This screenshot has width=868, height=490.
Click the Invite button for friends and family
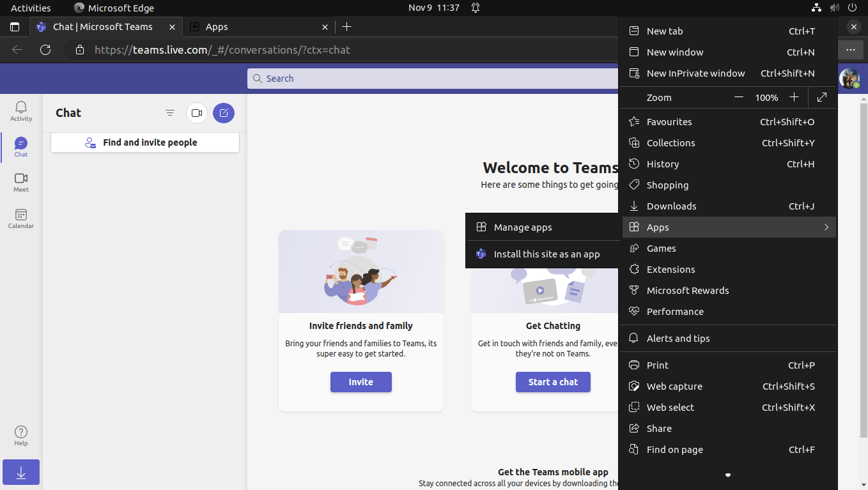(360, 381)
